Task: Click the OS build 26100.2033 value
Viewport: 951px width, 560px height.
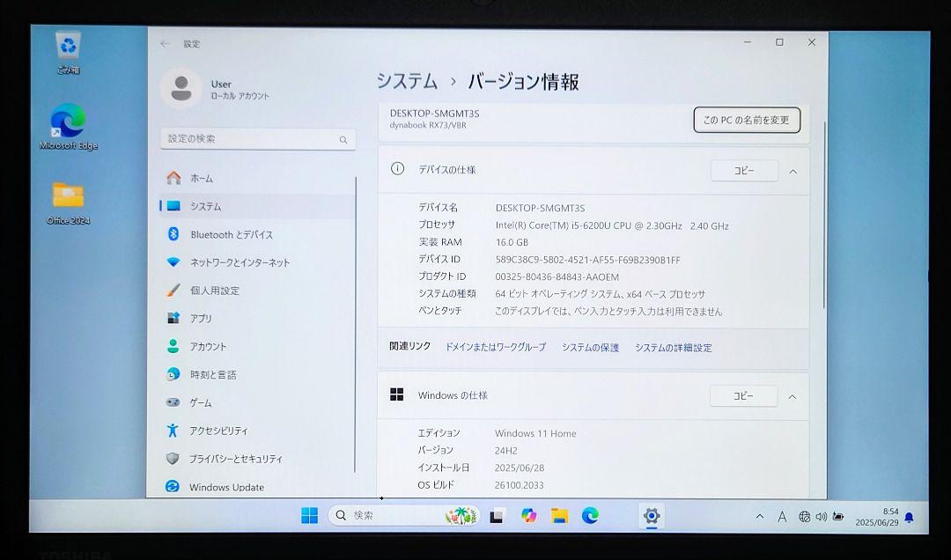Action: point(520,485)
